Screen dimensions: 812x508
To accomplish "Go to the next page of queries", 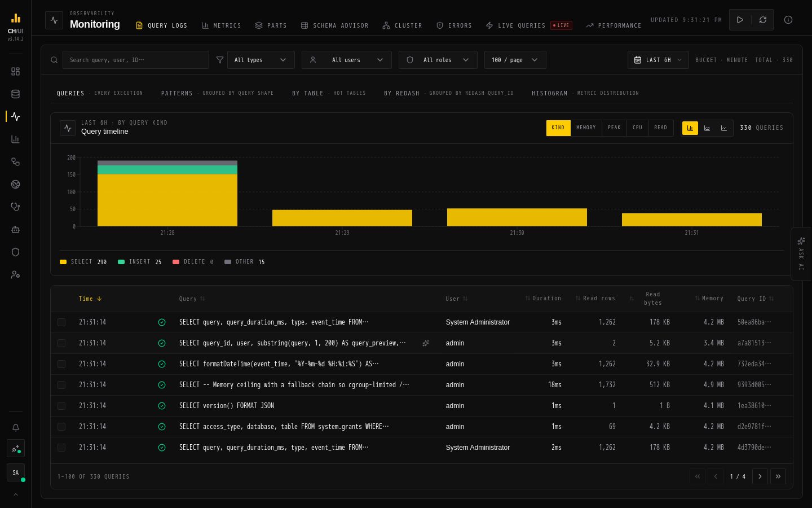I will (760, 476).
